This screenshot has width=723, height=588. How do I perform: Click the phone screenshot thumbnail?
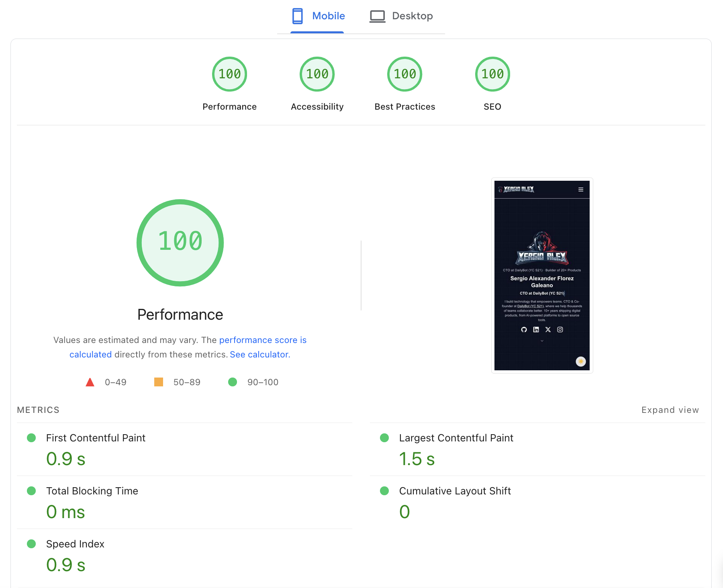pos(541,275)
